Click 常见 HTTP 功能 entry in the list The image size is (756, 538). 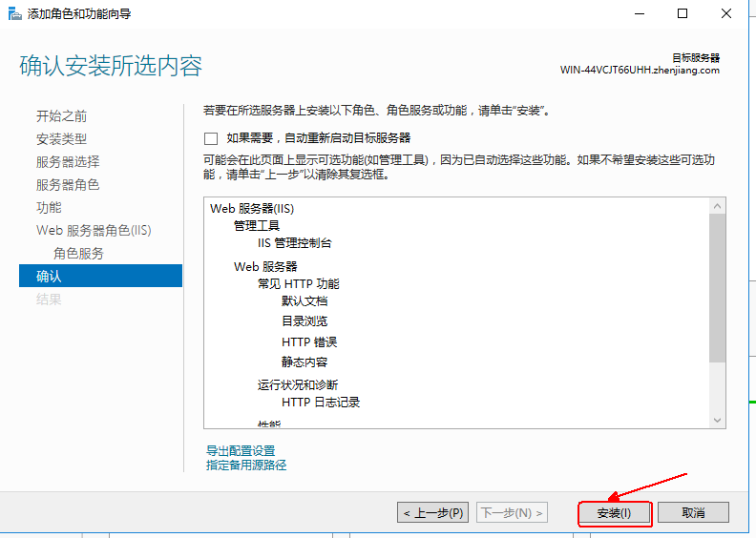click(299, 283)
